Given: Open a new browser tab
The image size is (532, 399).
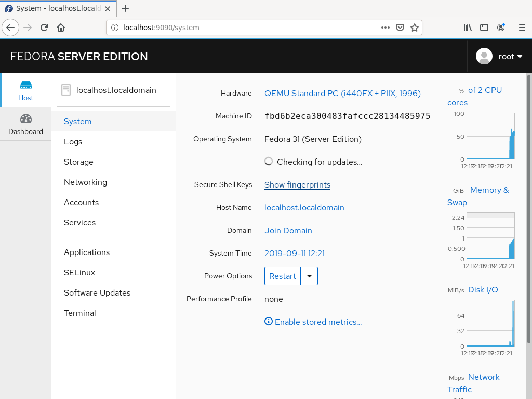Looking at the screenshot, I should (x=125, y=8).
